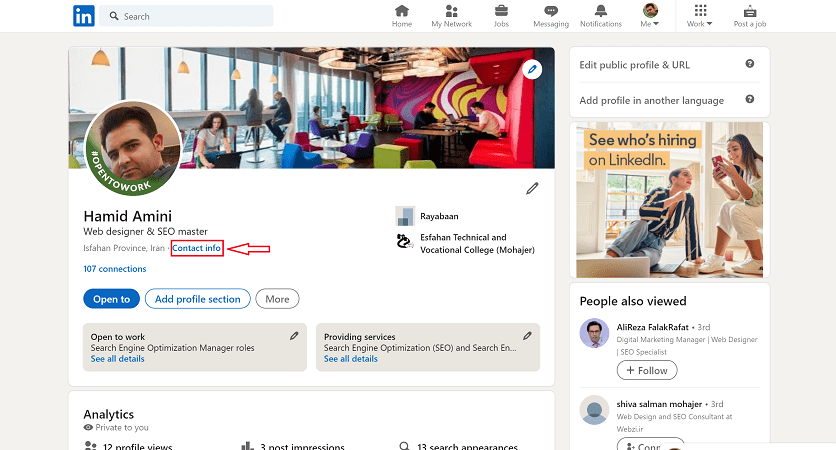Click the Rayabaan company logo

click(x=405, y=216)
